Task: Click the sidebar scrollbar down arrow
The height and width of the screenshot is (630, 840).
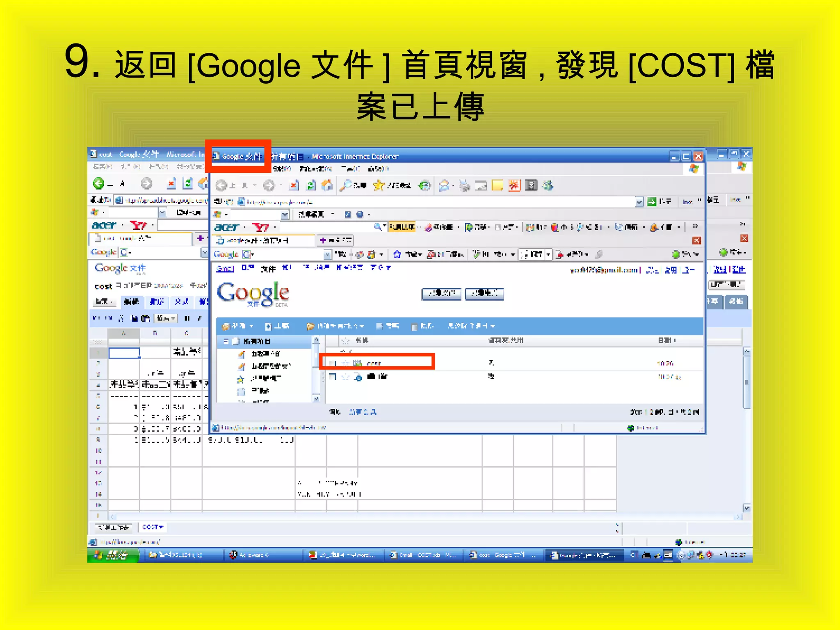Action: click(316, 398)
